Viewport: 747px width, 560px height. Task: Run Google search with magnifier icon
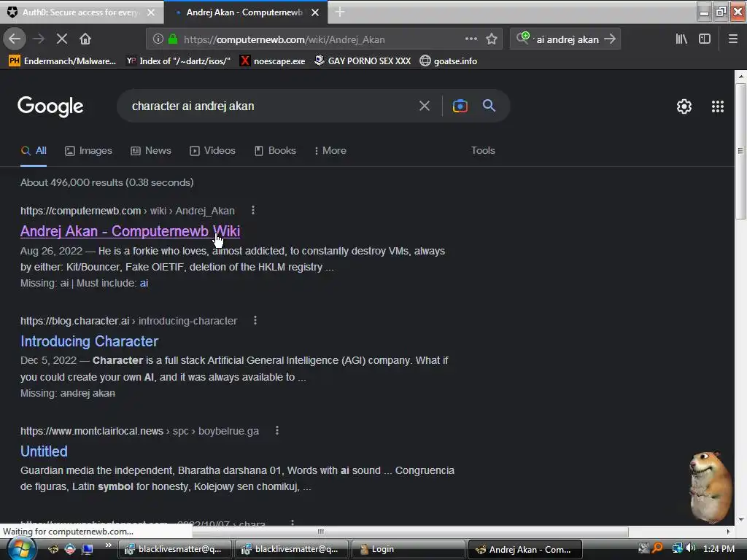click(x=489, y=106)
